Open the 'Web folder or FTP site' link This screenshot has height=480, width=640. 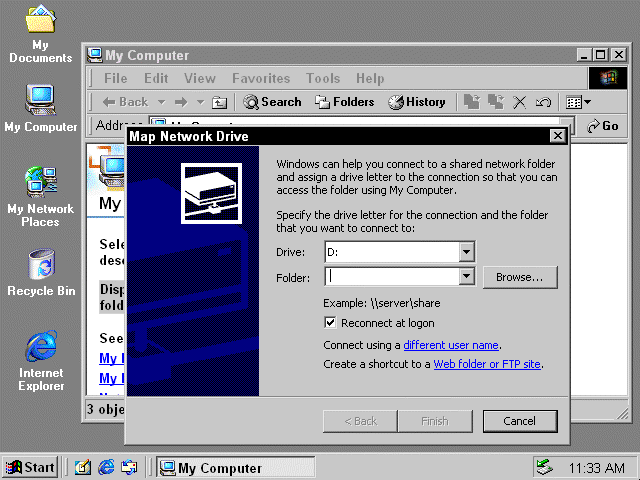tap(487, 364)
